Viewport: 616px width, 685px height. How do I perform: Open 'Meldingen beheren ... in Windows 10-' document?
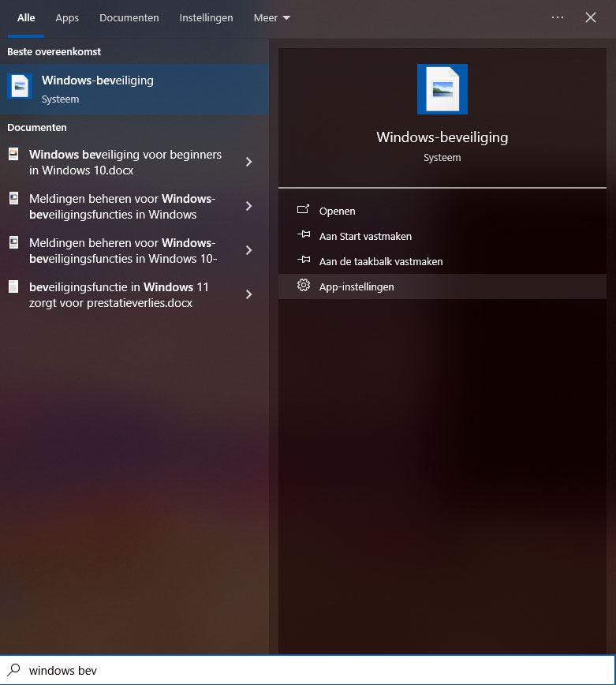coord(123,251)
